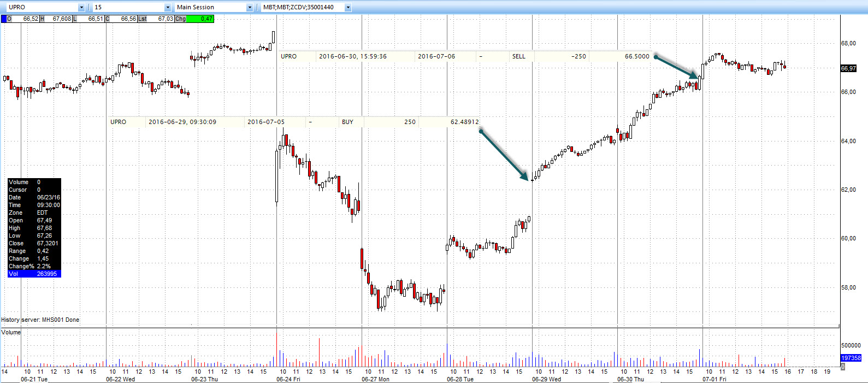
Task: Click the 64,00 price axis label
Action: point(848,141)
